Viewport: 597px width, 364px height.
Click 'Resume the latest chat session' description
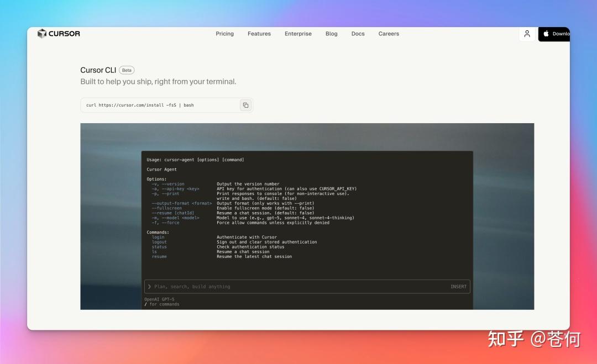254,257
